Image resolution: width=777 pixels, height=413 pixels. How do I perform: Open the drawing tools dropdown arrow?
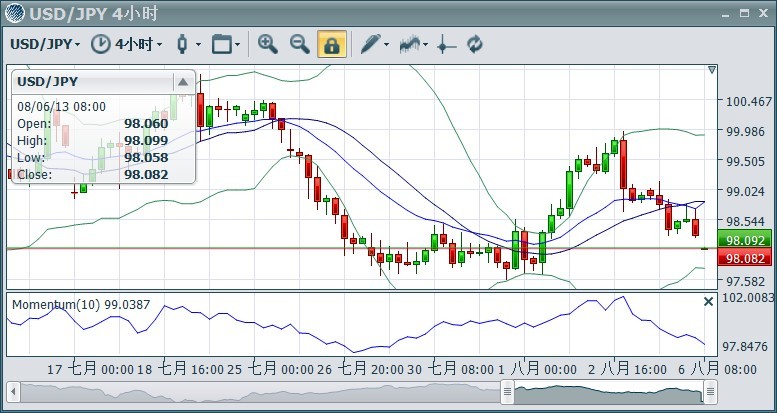(387, 45)
